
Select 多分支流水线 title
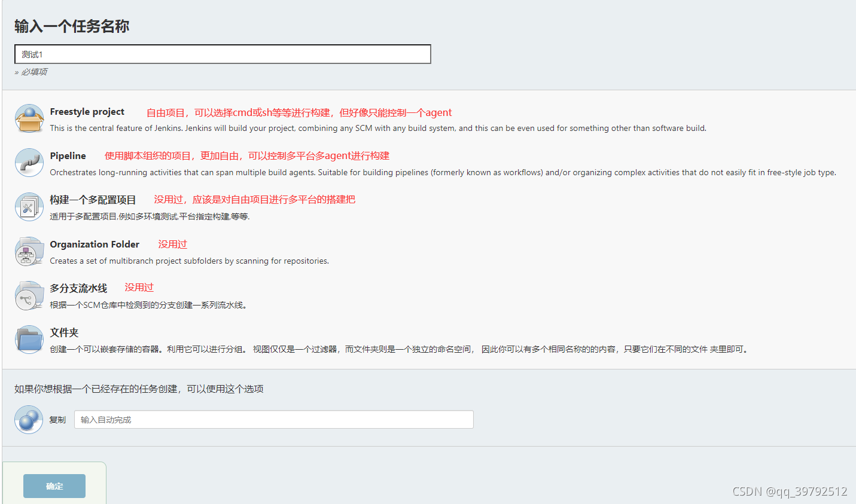(x=78, y=288)
